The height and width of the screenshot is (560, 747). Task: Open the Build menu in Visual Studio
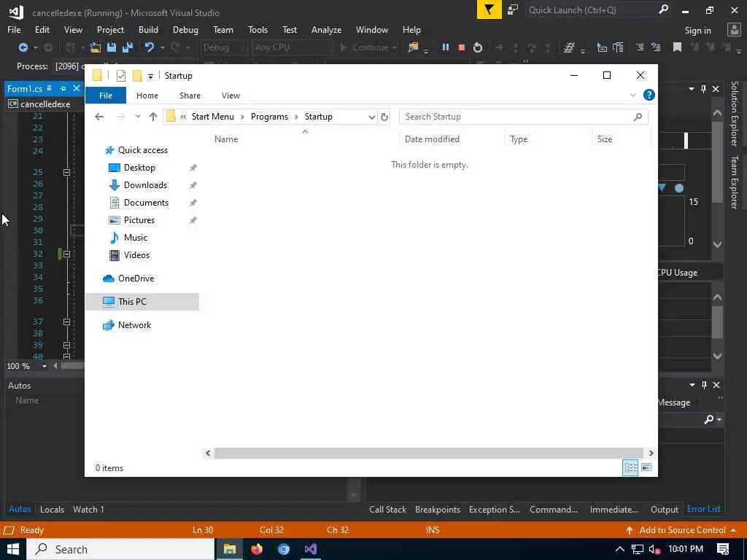[x=148, y=29]
